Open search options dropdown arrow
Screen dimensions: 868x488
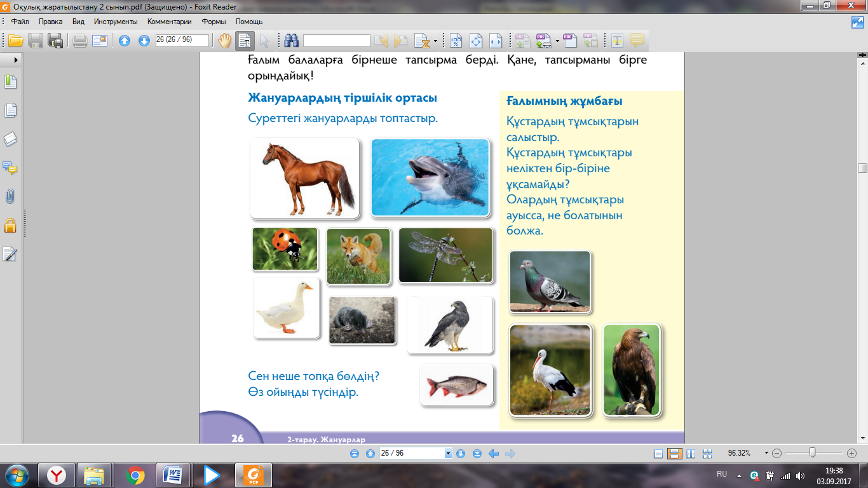pyautogui.click(x=435, y=41)
